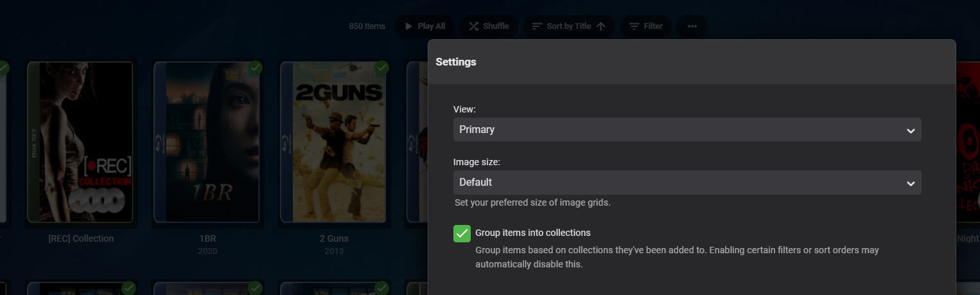
Task: Click the Group items into collections label
Action: (x=532, y=233)
